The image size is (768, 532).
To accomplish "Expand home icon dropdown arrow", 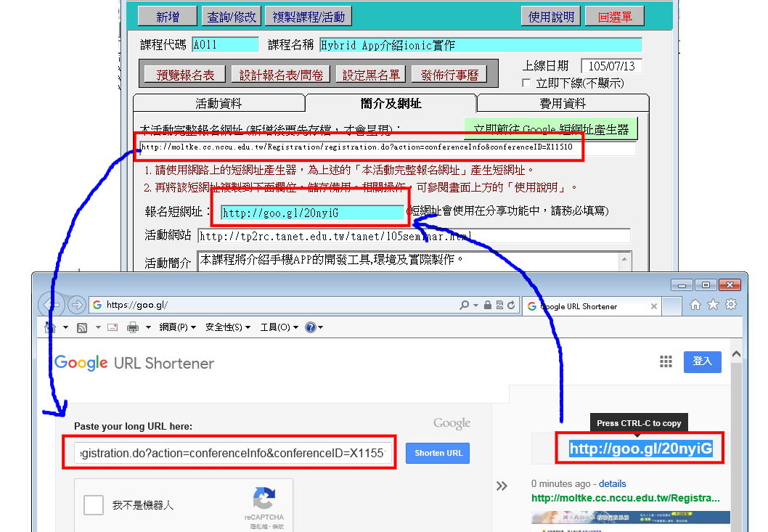I will (65, 327).
